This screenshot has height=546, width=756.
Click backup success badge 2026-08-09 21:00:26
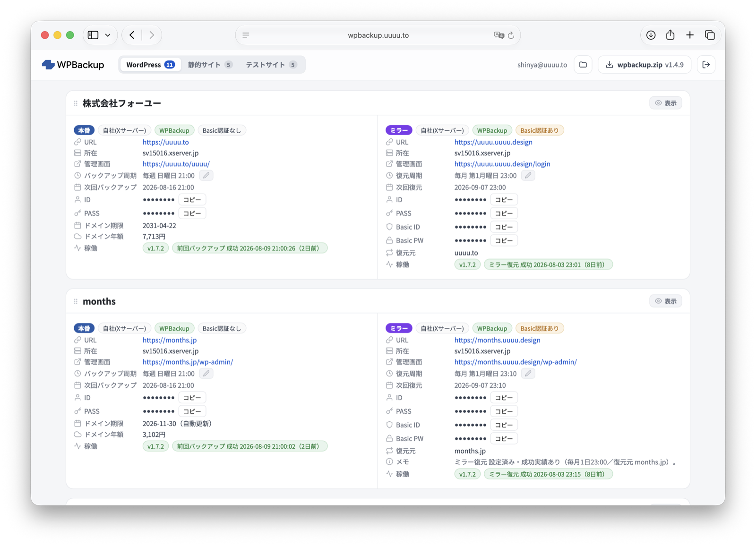[x=249, y=248]
